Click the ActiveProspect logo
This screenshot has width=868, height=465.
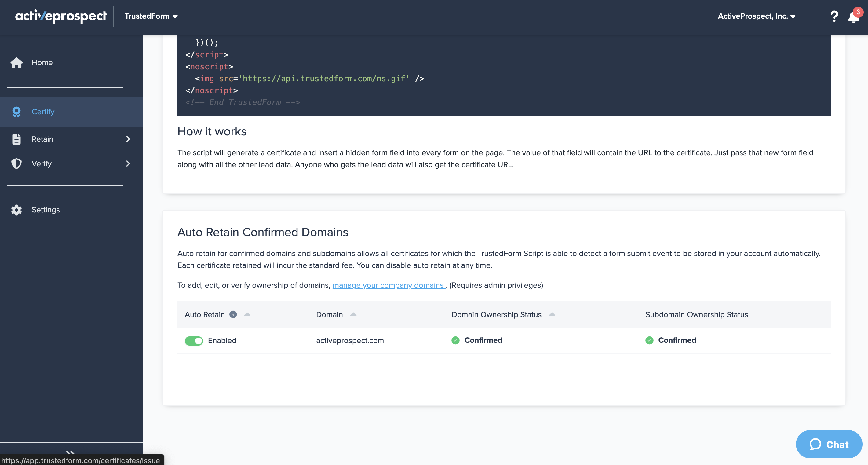tap(61, 16)
